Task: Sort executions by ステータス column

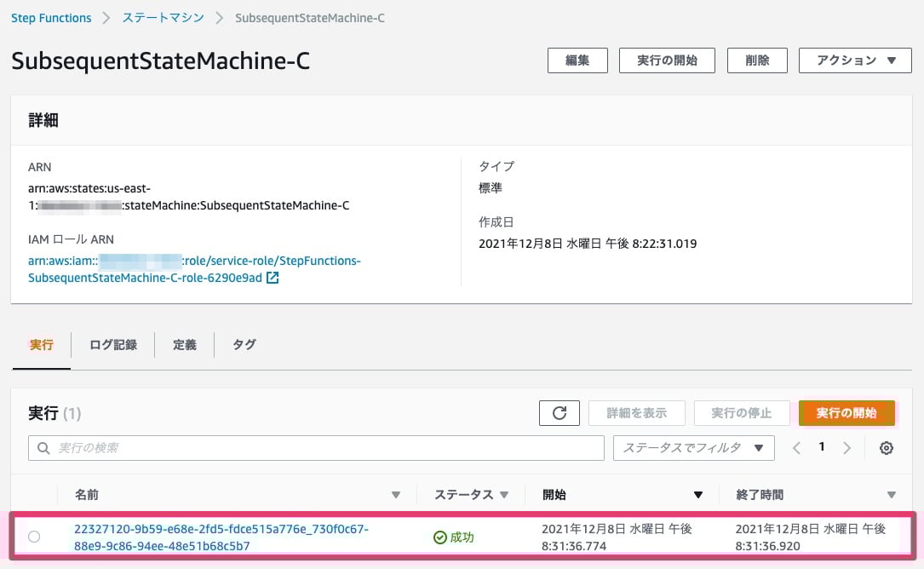Action: [x=504, y=494]
